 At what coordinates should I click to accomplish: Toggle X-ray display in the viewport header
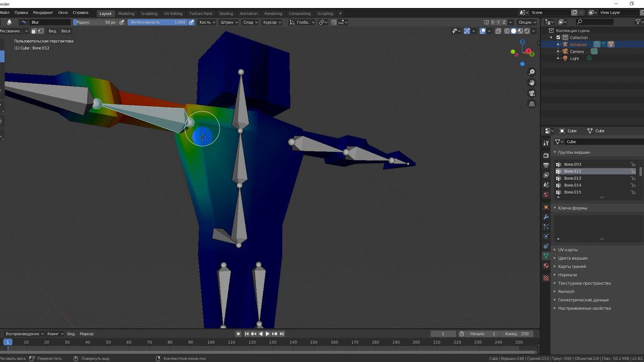[498, 31]
